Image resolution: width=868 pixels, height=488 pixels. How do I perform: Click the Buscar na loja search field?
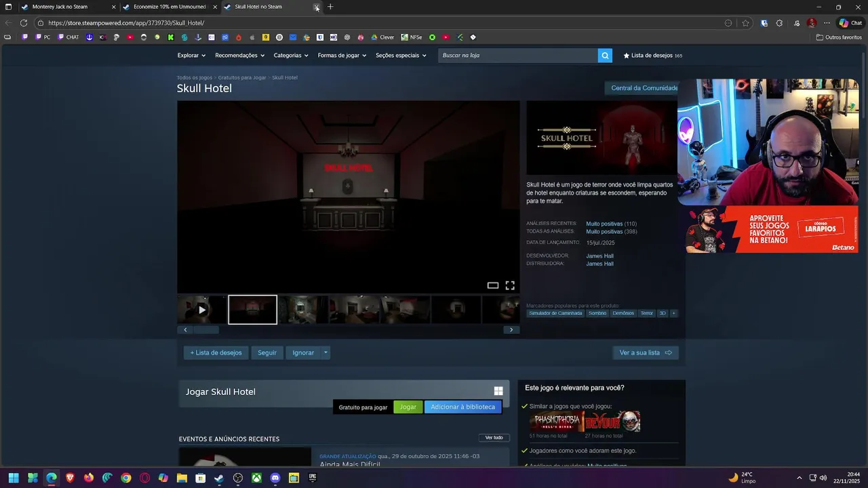tap(518, 56)
